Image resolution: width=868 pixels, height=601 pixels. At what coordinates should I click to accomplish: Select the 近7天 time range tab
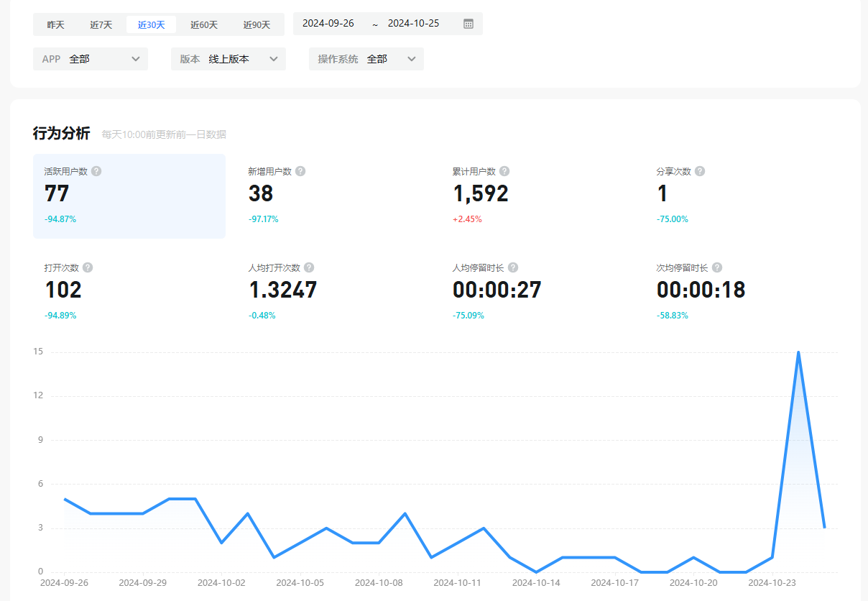[101, 24]
